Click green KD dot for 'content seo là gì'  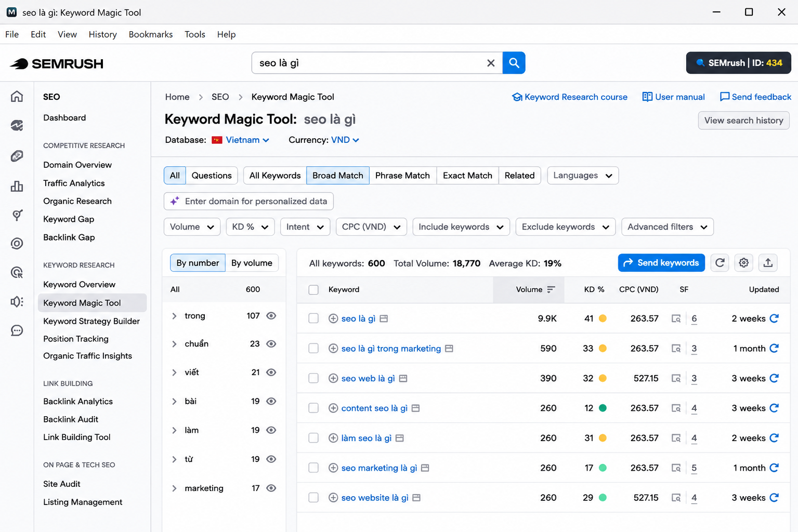pos(603,408)
